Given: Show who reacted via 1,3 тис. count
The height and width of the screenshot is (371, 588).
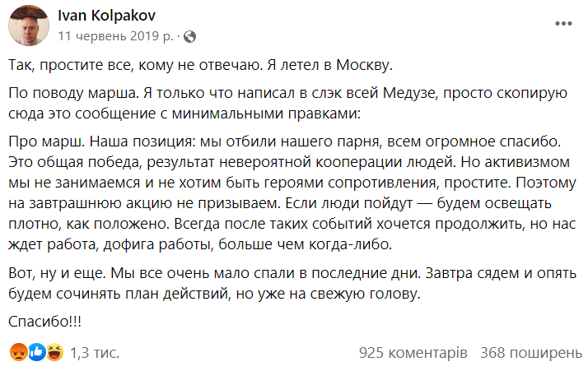Looking at the screenshot, I should click(95, 353).
